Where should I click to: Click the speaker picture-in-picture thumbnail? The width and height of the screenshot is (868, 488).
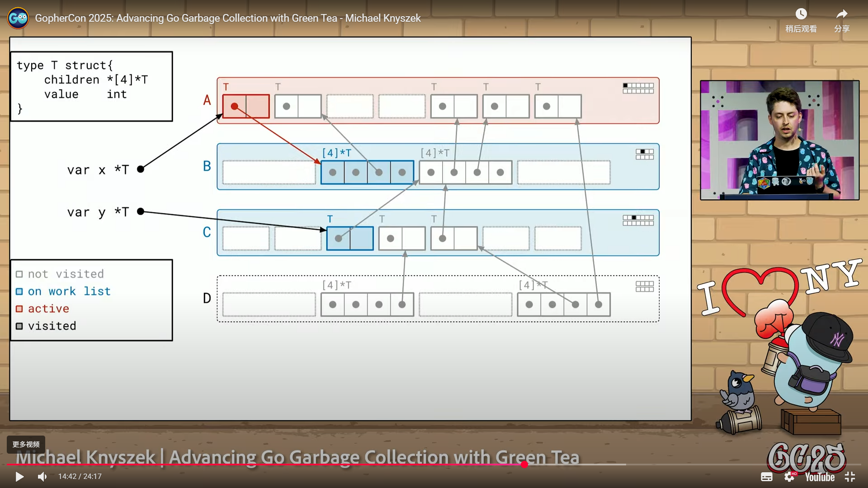pyautogui.click(x=779, y=140)
